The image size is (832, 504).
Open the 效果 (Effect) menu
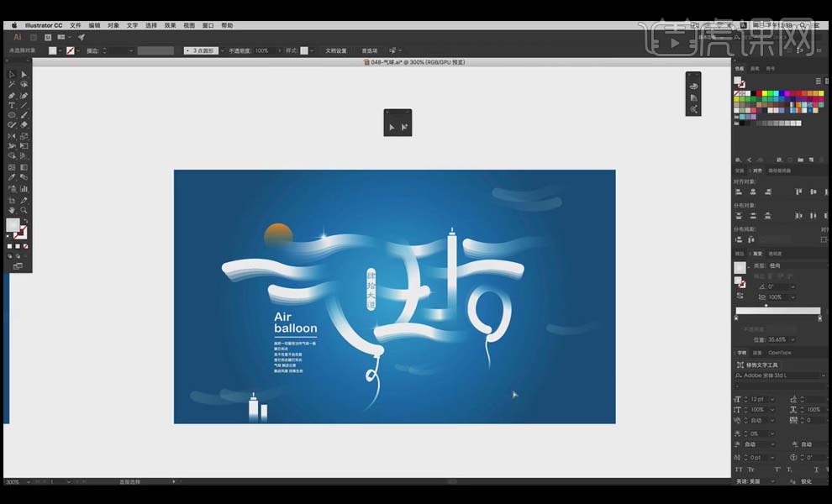170,25
